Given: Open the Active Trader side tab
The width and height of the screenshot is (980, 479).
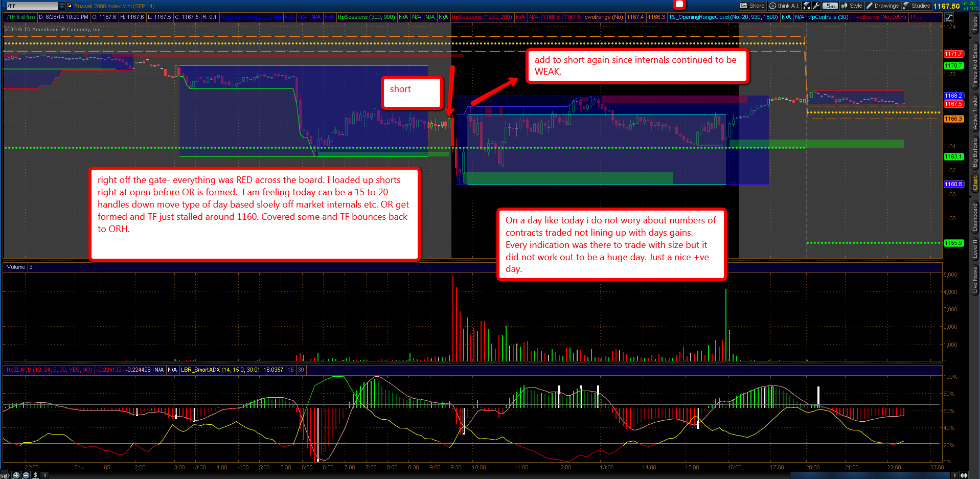Looking at the screenshot, I should pyautogui.click(x=974, y=112).
